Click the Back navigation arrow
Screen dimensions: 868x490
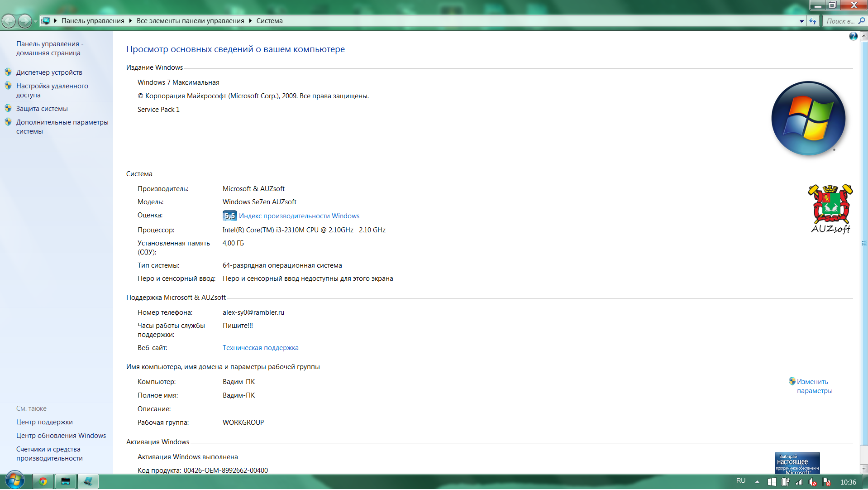point(9,21)
